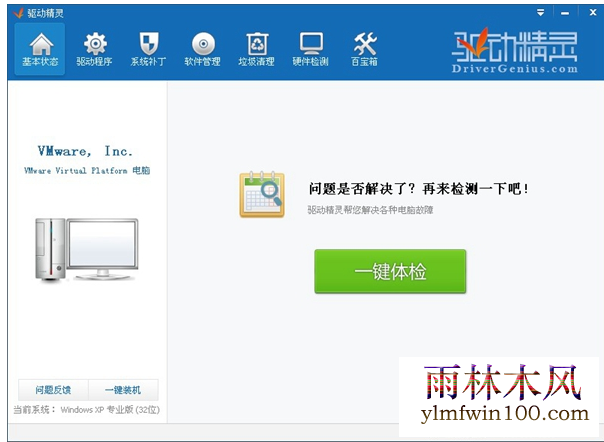This screenshot has height=442, width=604.
Task: Click the desktop computer illustration
Action: pos(86,249)
